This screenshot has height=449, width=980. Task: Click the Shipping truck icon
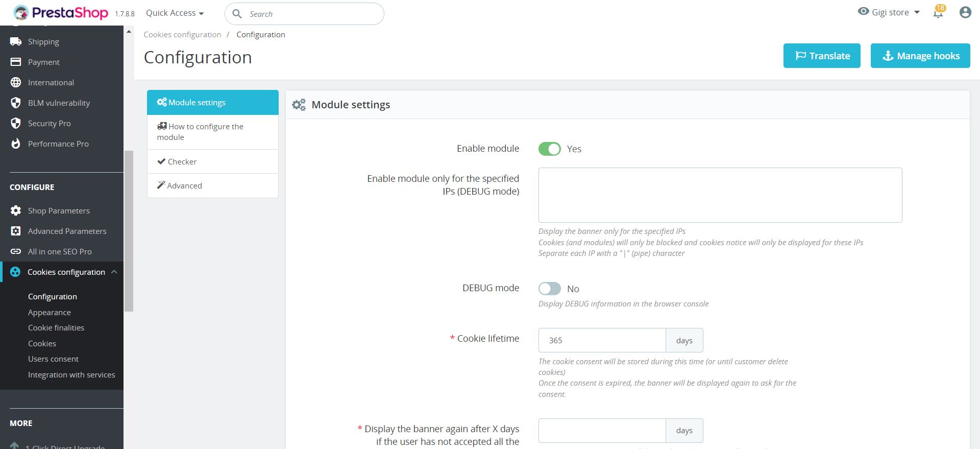tap(16, 41)
